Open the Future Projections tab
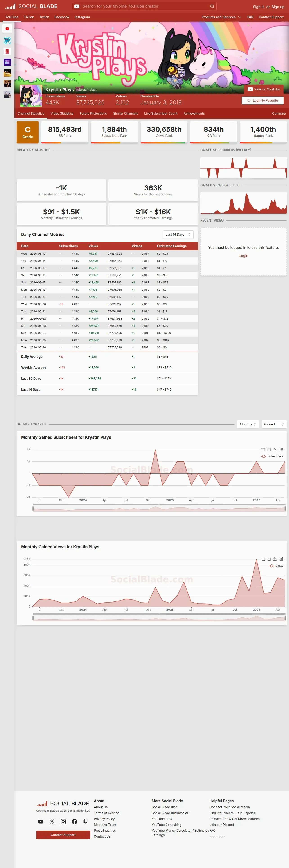Screen dimensions: 289x868 (93, 114)
